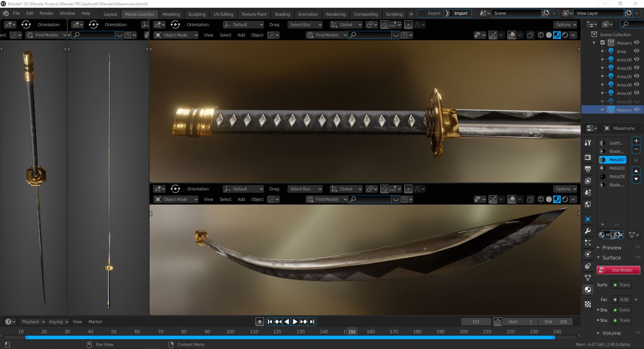Open the Material properties tab
This screenshot has height=349, width=644.
click(588, 289)
